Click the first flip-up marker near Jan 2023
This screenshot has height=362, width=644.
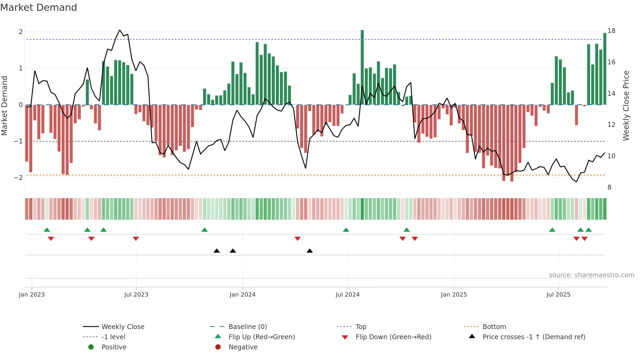pyautogui.click(x=47, y=230)
